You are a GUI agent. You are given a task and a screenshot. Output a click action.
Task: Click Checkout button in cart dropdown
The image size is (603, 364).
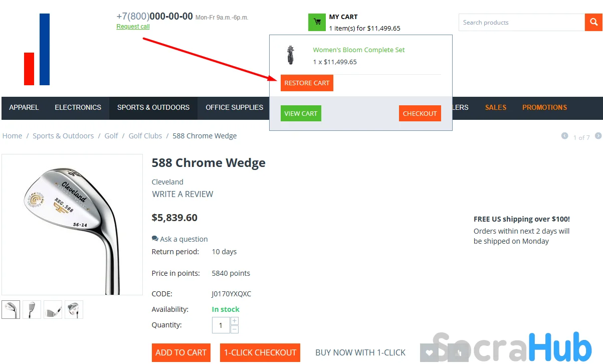coord(420,113)
